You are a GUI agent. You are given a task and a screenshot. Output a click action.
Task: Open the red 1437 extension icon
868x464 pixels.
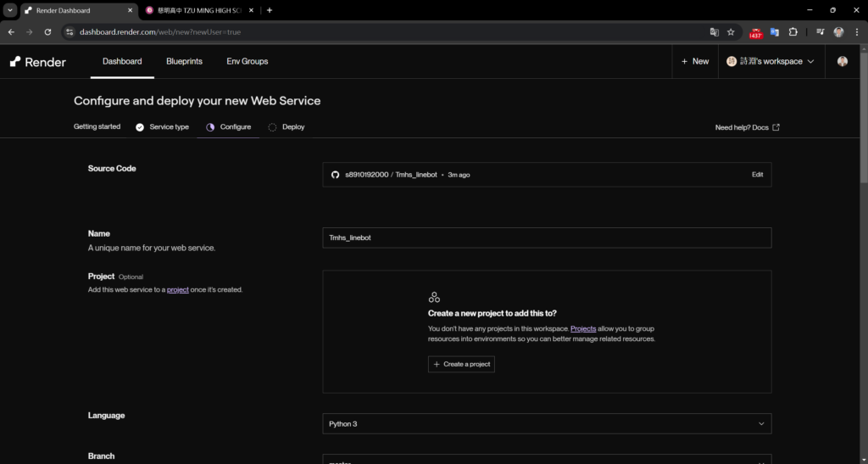[x=755, y=33]
